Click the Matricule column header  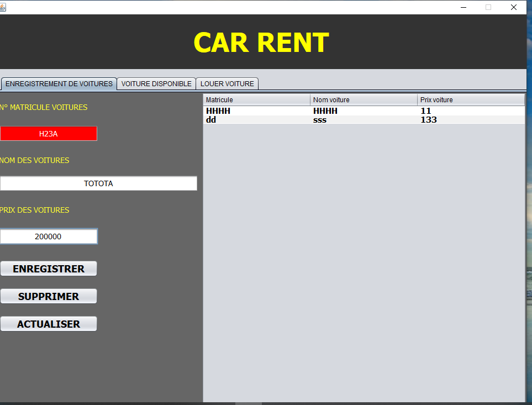[256, 100]
